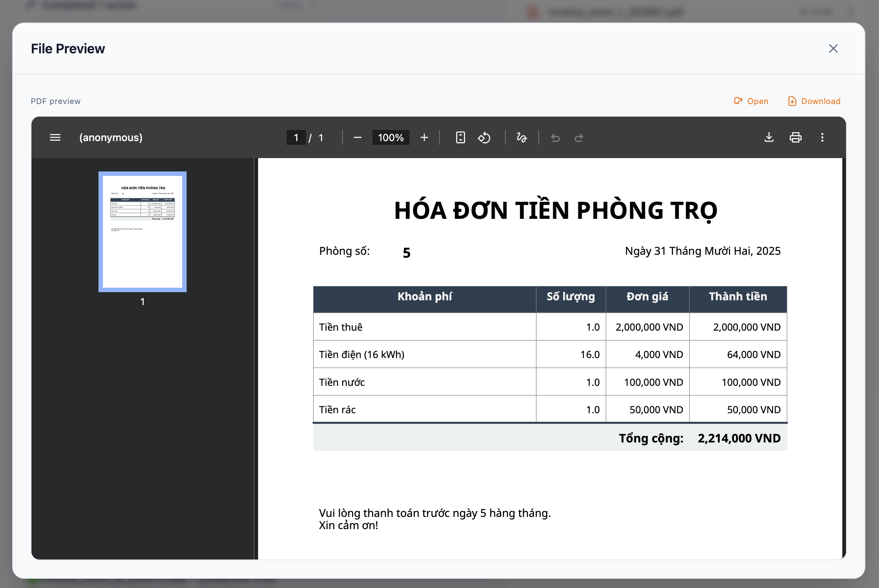Image resolution: width=879 pixels, height=588 pixels.
Task: Open the document in a new tab
Action: (751, 101)
